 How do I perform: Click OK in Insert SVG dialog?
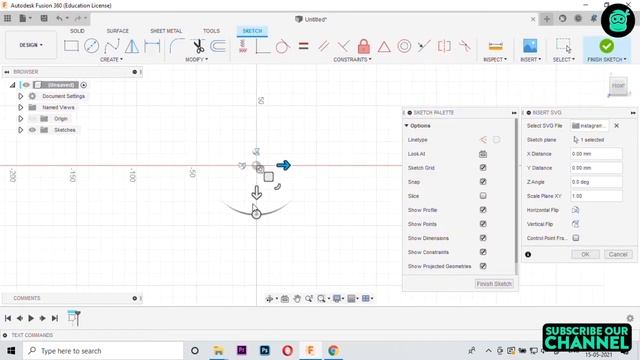[x=585, y=254]
